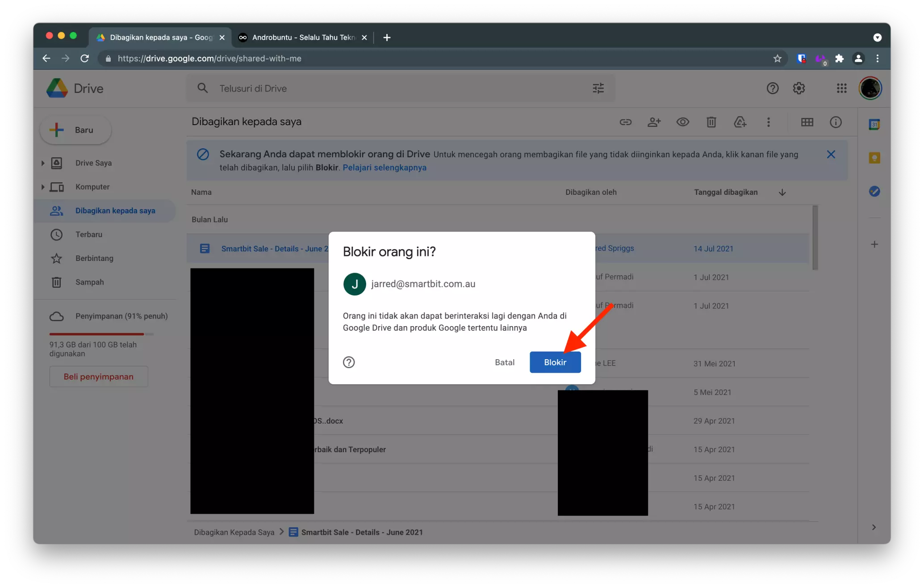The height and width of the screenshot is (588, 924).
Task: Open the three-dot more actions menu
Action: click(x=769, y=122)
